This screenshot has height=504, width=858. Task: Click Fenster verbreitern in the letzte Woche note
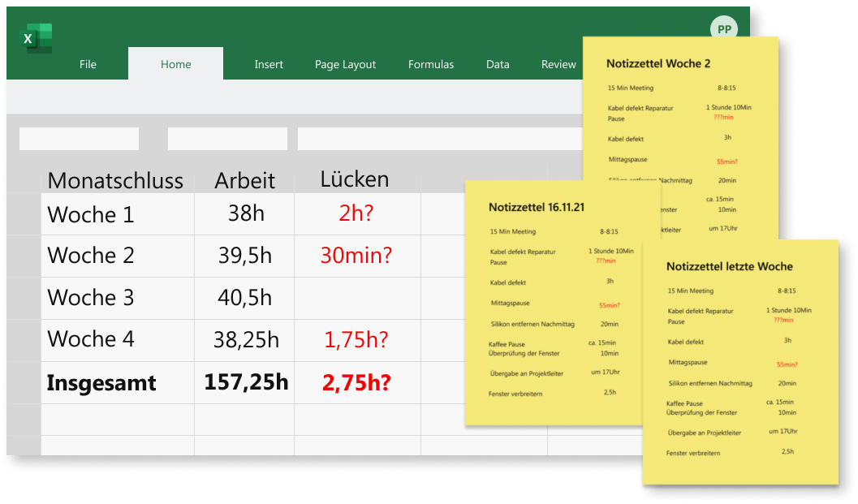(693, 453)
